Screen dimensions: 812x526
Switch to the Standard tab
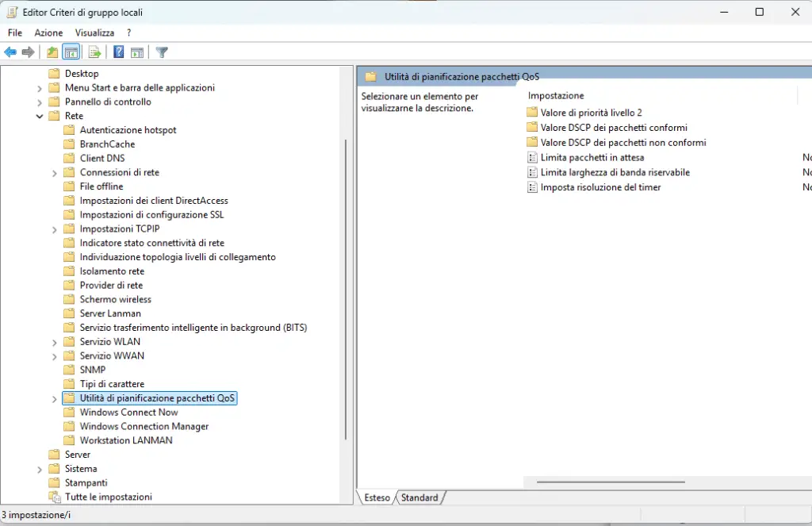(x=419, y=497)
